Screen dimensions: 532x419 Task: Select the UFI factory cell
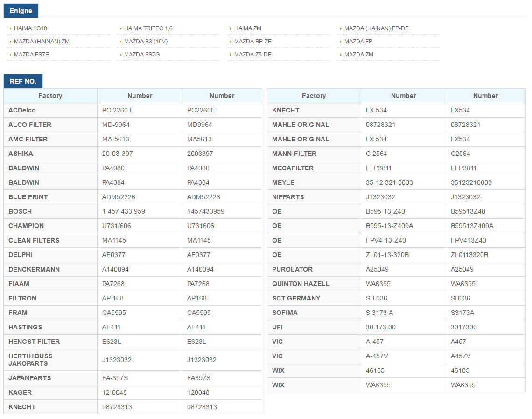click(314, 328)
